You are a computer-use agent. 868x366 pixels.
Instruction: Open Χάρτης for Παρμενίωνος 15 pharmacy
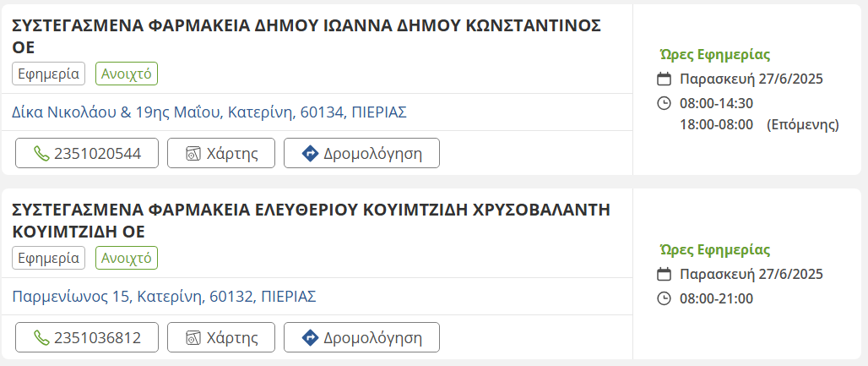221,338
